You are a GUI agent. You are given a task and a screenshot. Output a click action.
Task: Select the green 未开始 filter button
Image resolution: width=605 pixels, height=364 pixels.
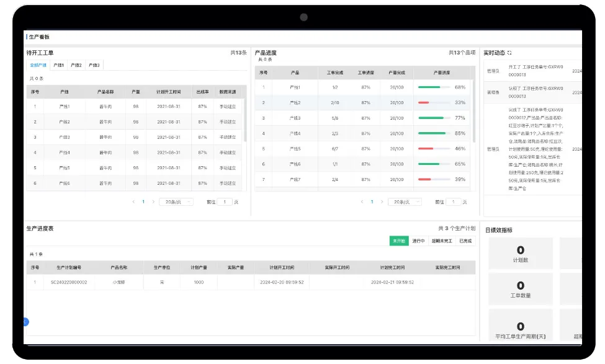[x=399, y=241]
